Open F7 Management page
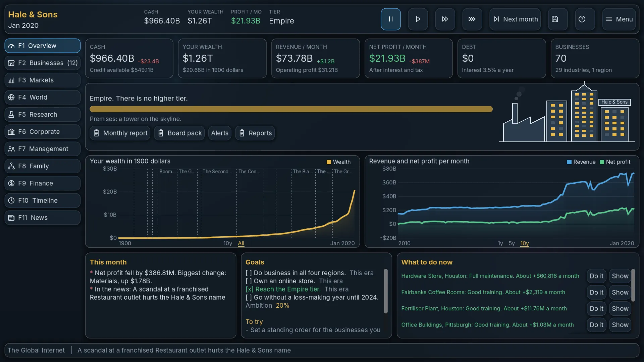 (x=43, y=149)
